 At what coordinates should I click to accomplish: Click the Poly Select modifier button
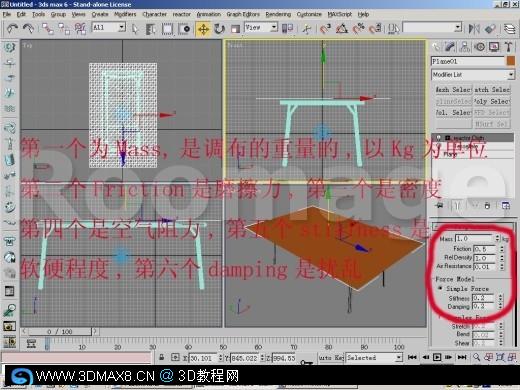pyautogui.click(x=492, y=101)
